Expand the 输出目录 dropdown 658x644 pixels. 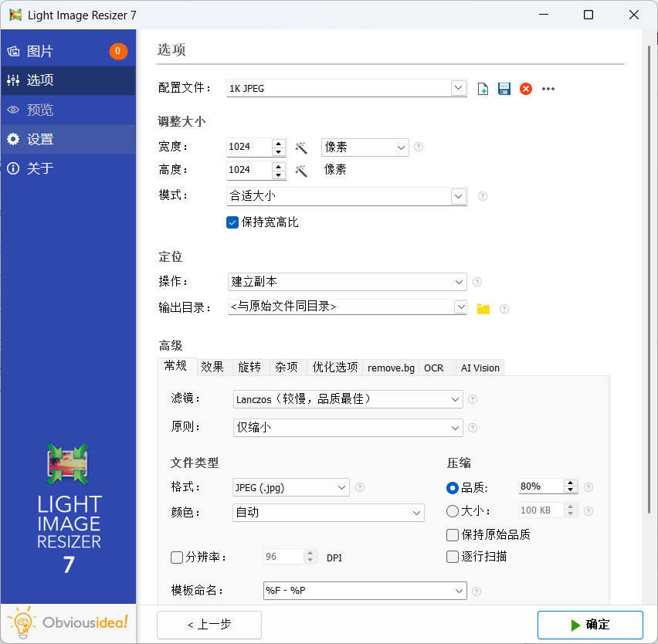pyautogui.click(x=460, y=307)
